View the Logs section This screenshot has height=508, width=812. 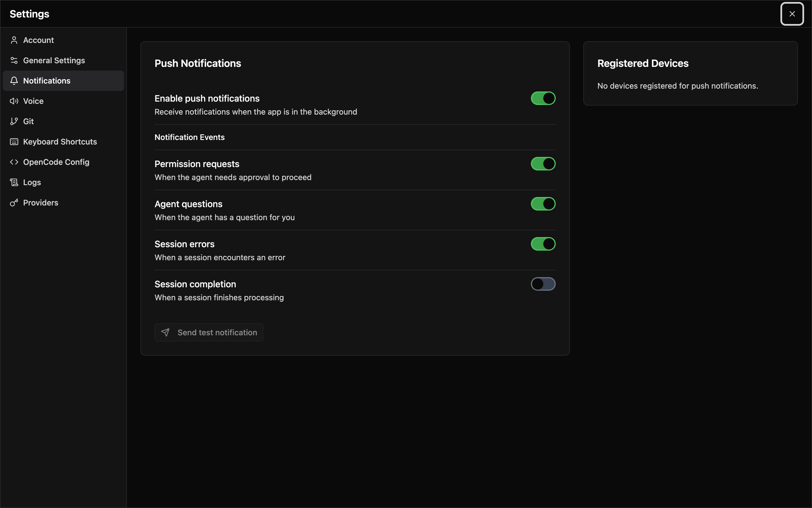point(63,182)
